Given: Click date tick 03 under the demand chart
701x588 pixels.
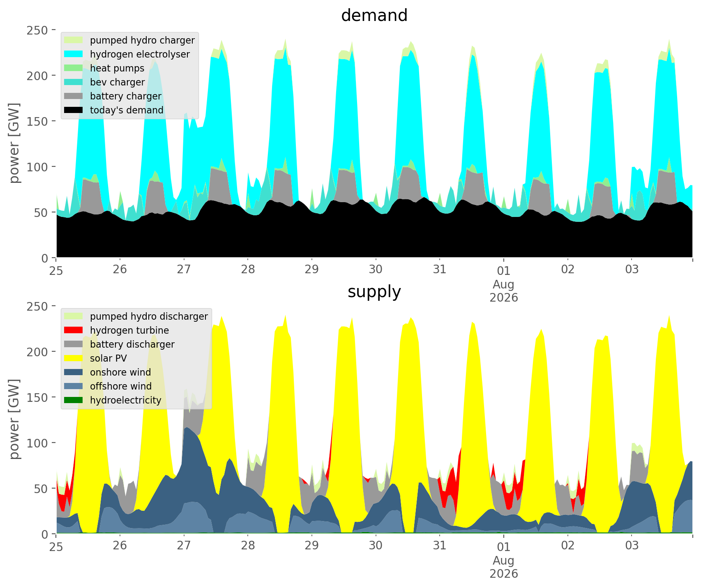Looking at the screenshot, I should pos(632,270).
